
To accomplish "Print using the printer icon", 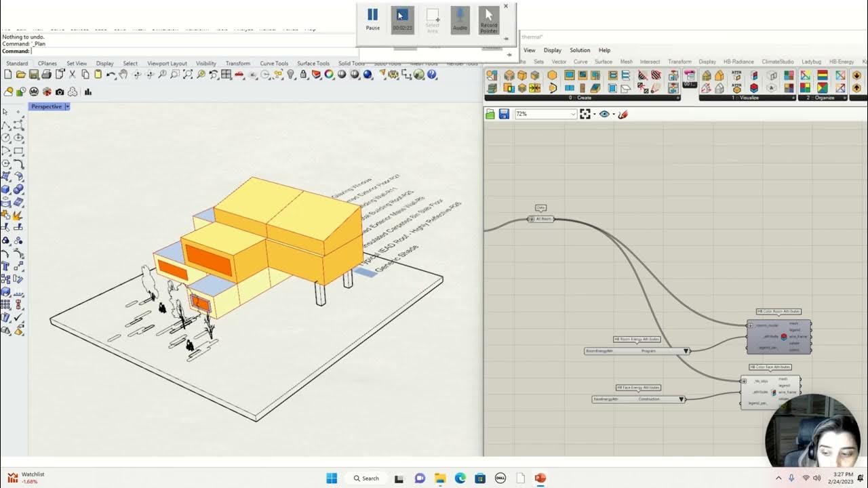I will [46, 74].
